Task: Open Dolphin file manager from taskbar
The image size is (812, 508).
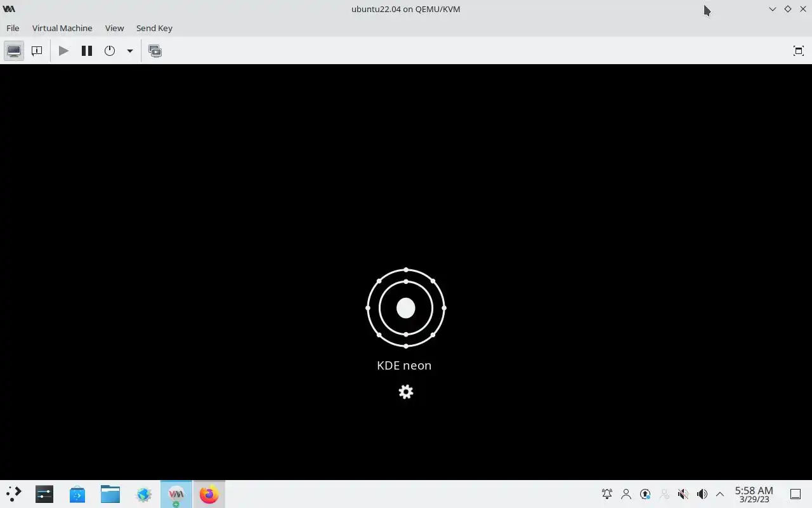Action: [110, 494]
